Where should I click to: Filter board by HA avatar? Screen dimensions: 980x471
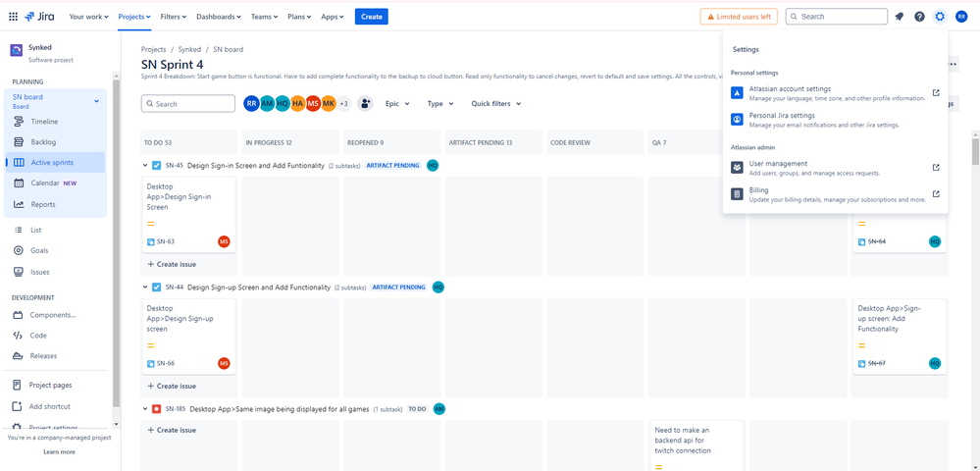click(x=298, y=104)
